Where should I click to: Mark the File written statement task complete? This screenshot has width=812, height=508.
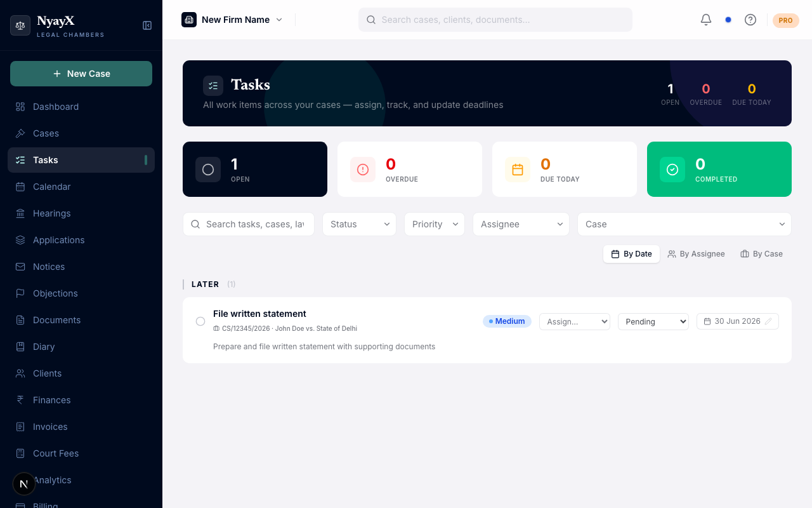[x=200, y=321]
